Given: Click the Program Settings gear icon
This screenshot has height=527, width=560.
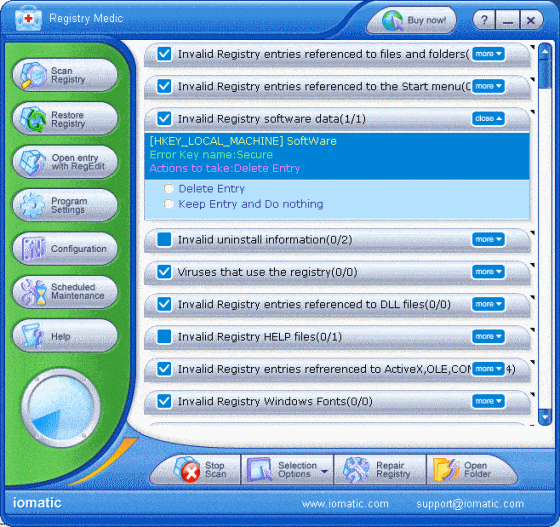Looking at the screenshot, I should pyautogui.click(x=33, y=205).
